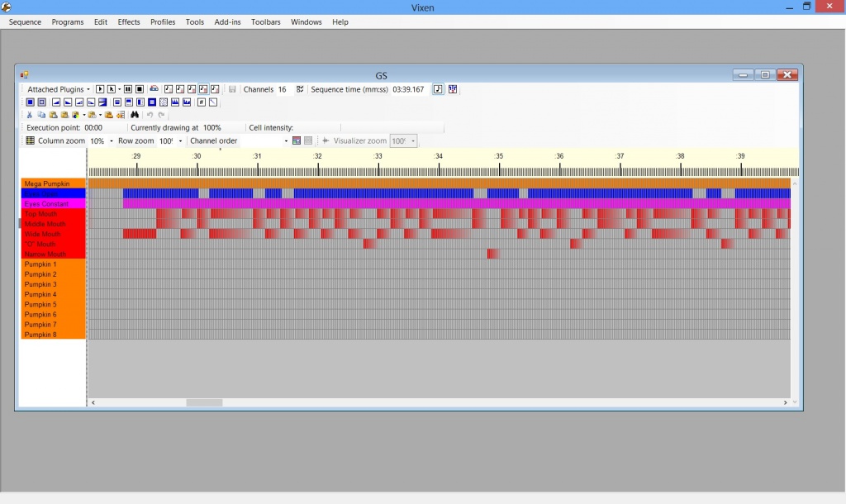Set playback to half speed
The image size is (846, 504).
[x=180, y=89]
